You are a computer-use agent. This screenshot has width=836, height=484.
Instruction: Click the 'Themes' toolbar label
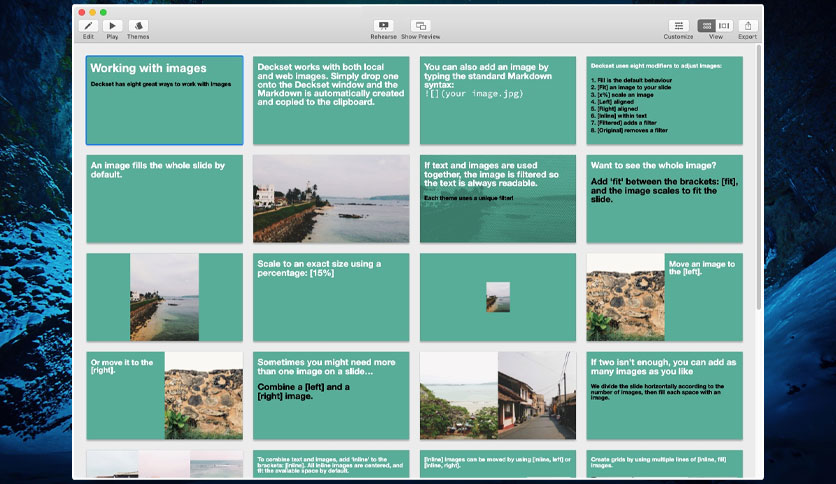click(x=138, y=37)
